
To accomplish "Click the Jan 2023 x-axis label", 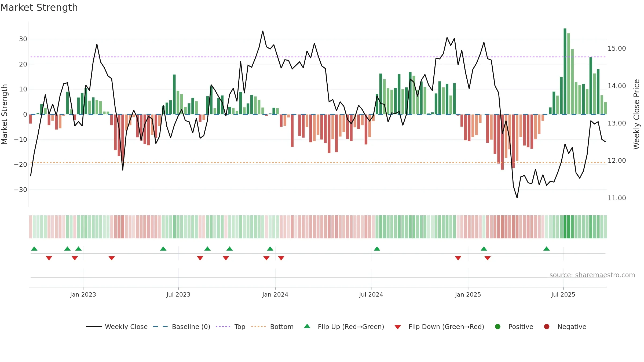I will click(83, 294).
